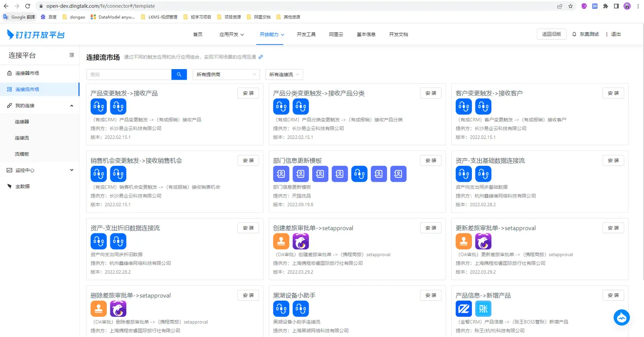Viewport: 644px width, 337px height.
Task: Open 阿里云 in the top navigation
Action: click(x=336, y=35)
